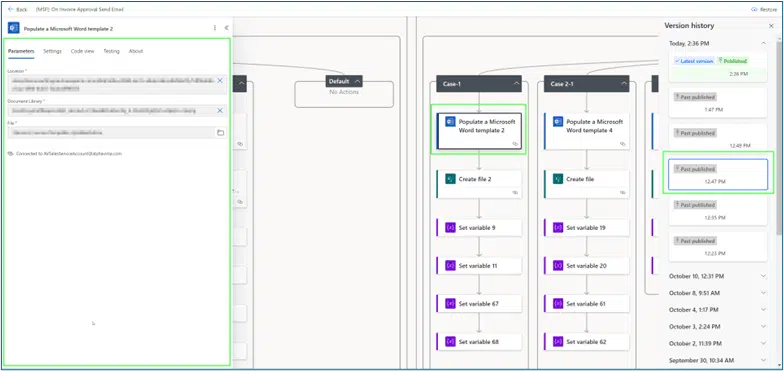Clear the Location field value
The image size is (784, 371).
pos(220,80)
